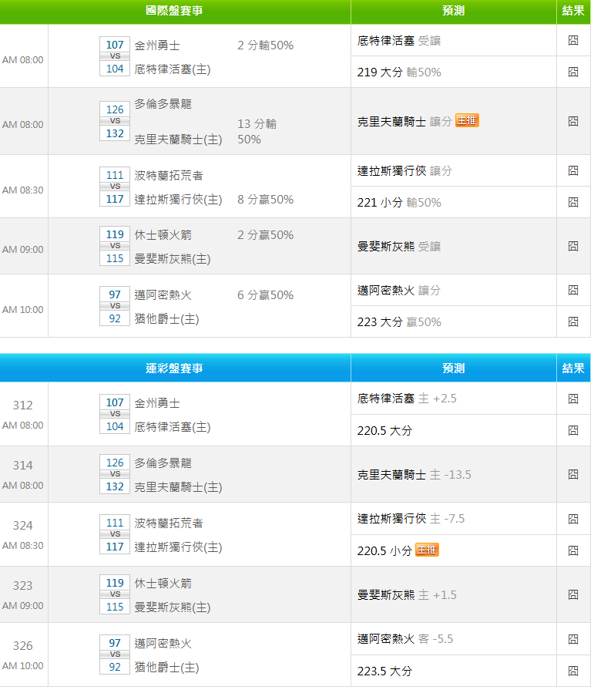Click the '223 大分 贏50%' prediction
594x700 pixels.
(x=399, y=322)
